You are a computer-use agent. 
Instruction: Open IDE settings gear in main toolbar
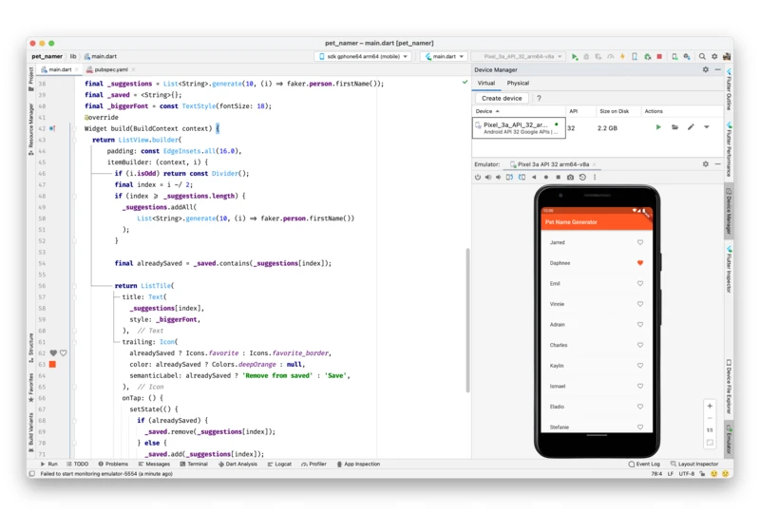[714, 57]
